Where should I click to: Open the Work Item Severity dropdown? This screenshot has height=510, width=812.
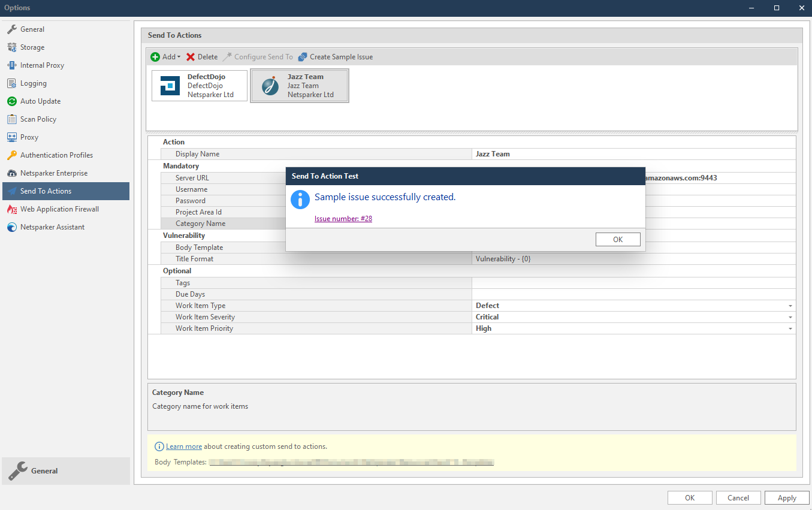coord(790,316)
